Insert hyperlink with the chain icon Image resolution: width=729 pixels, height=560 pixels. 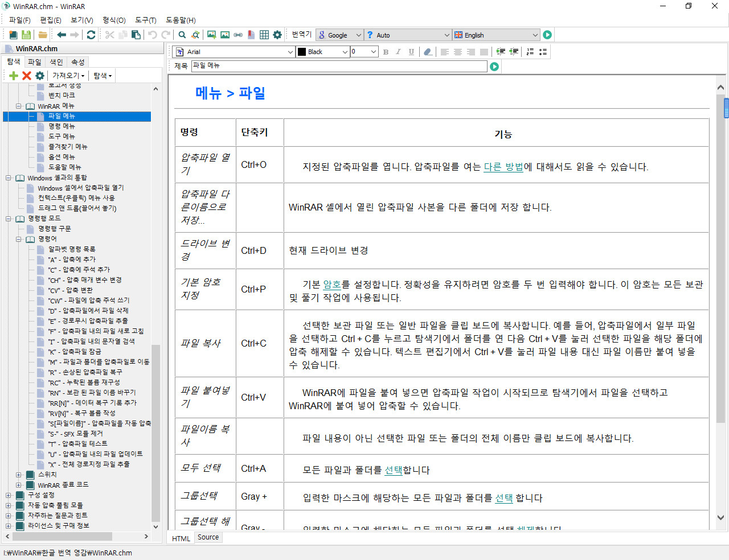(x=238, y=35)
